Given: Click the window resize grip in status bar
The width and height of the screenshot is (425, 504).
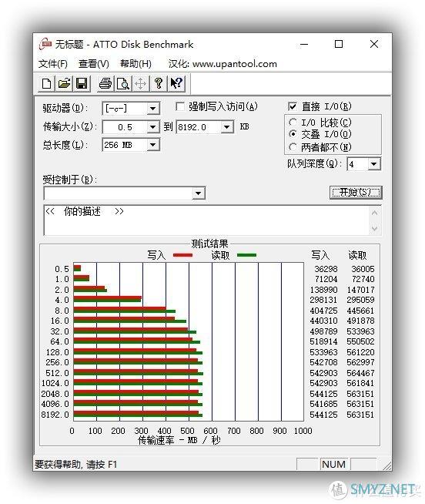Looking at the screenshot, I should click(387, 465).
